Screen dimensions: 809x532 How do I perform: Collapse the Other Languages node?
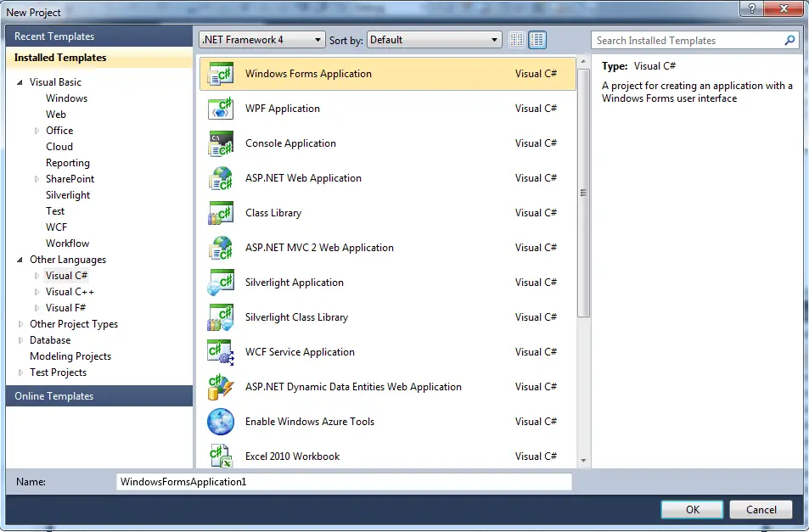point(20,260)
